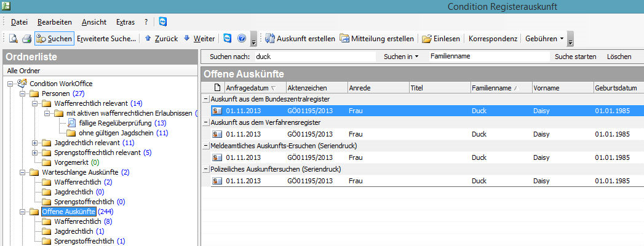Toggle the Suchen search bar button
Viewport: 644px width, 246px height.
(x=54, y=39)
